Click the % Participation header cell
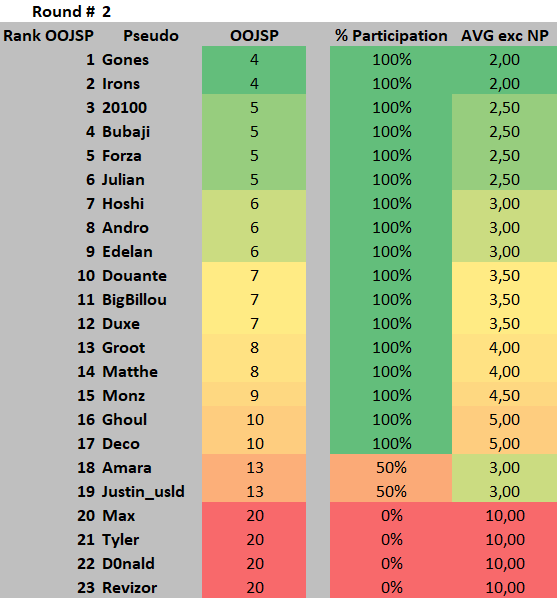 pos(391,35)
